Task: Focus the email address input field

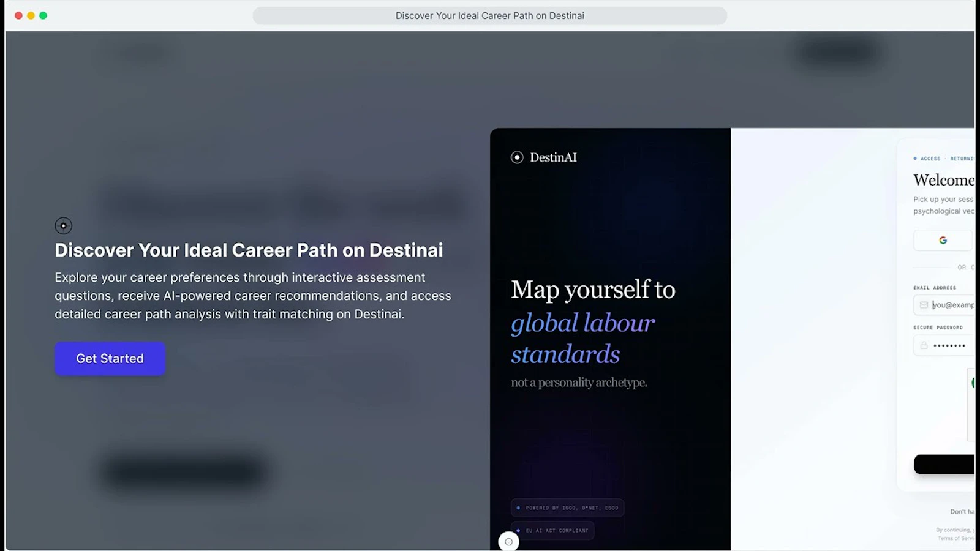Action: (x=944, y=305)
